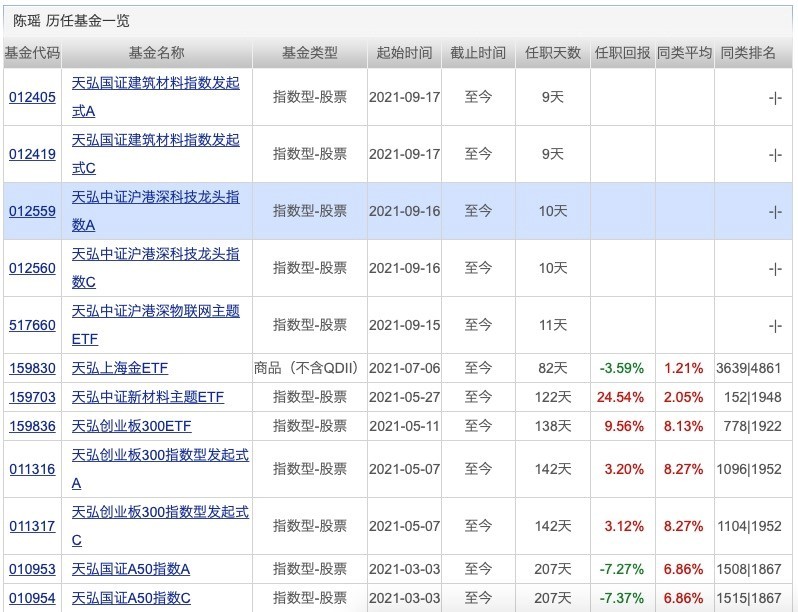Open fund code link 159836

point(32,426)
